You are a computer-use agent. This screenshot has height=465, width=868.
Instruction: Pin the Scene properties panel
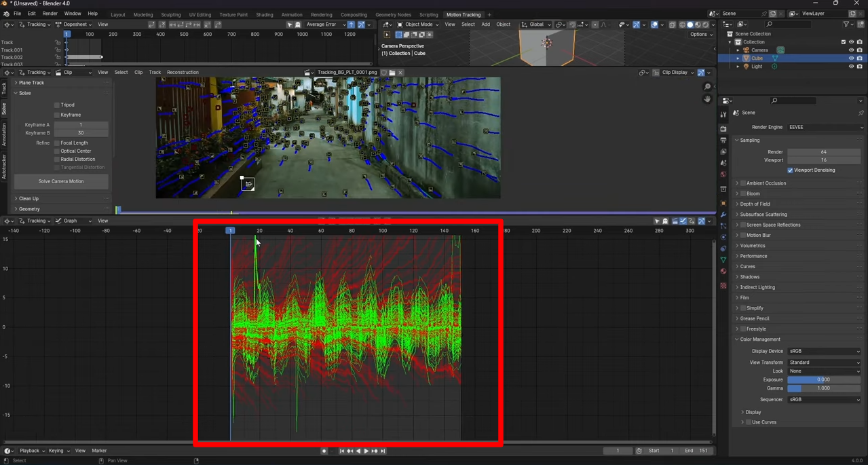[x=861, y=113]
